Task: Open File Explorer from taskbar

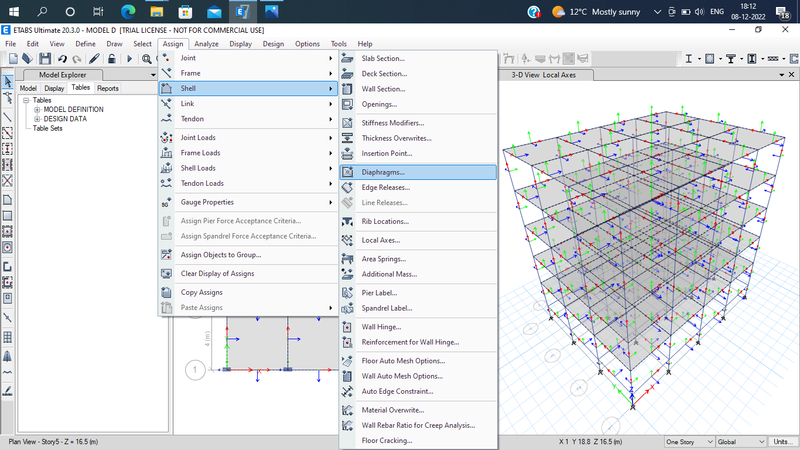Action: point(157,11)
